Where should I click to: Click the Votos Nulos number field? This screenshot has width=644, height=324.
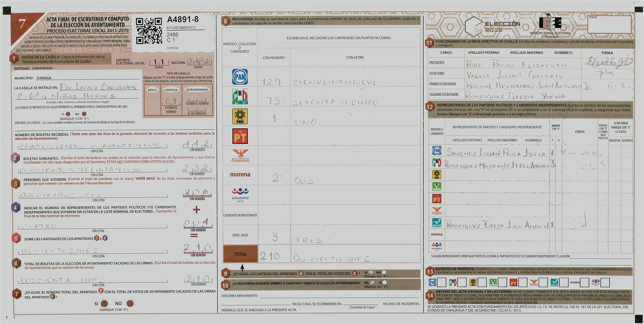pyautogui.click(x=274, y=237)
